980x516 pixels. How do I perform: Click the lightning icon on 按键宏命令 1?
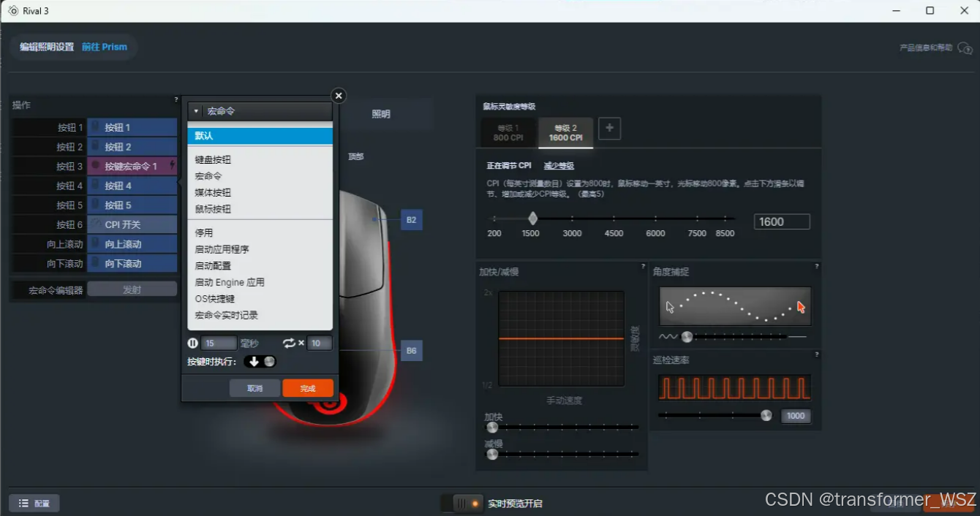click(x=172, y=166)
